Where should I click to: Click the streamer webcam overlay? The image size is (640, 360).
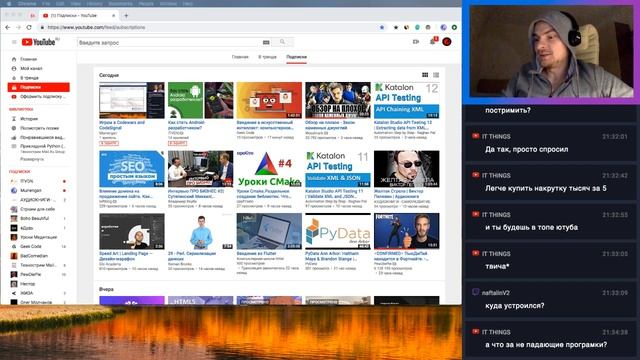click(x=551, y=51)
